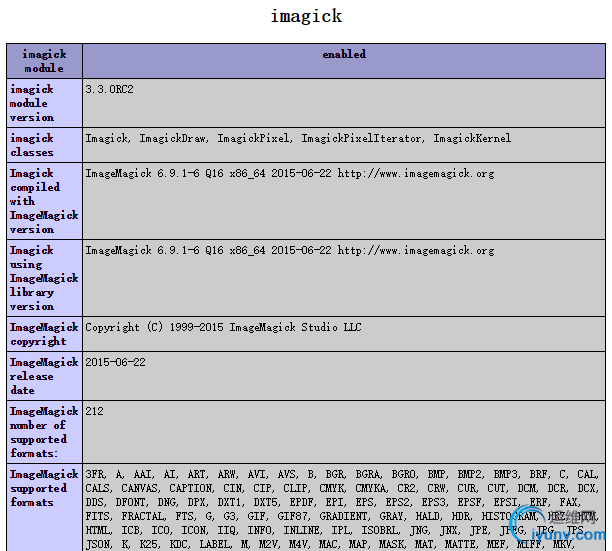612x551 pixels.
Task: Click the formats line starting with 'DDS, DFONT'
Action: coord(333,503)
